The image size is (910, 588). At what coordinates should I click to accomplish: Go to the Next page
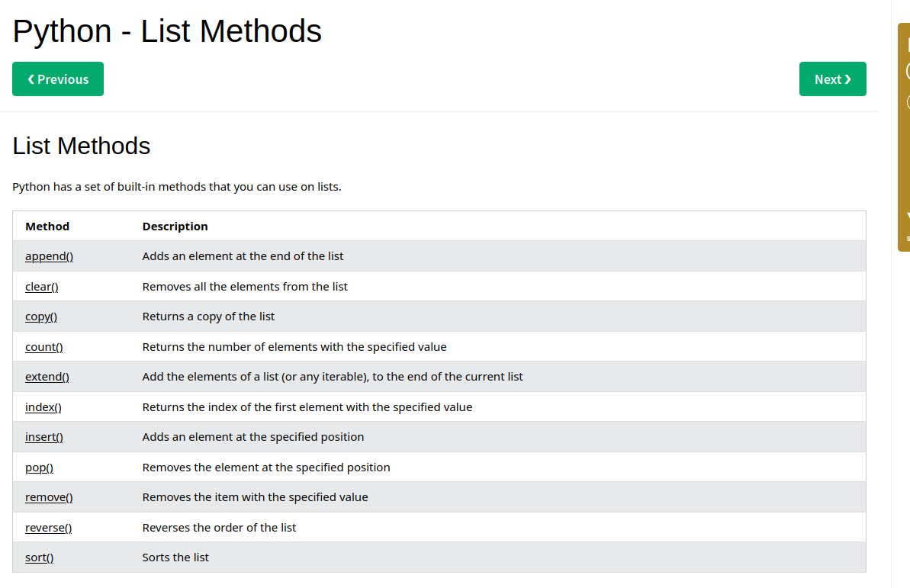pyautogui.click(x=832, y=79)
